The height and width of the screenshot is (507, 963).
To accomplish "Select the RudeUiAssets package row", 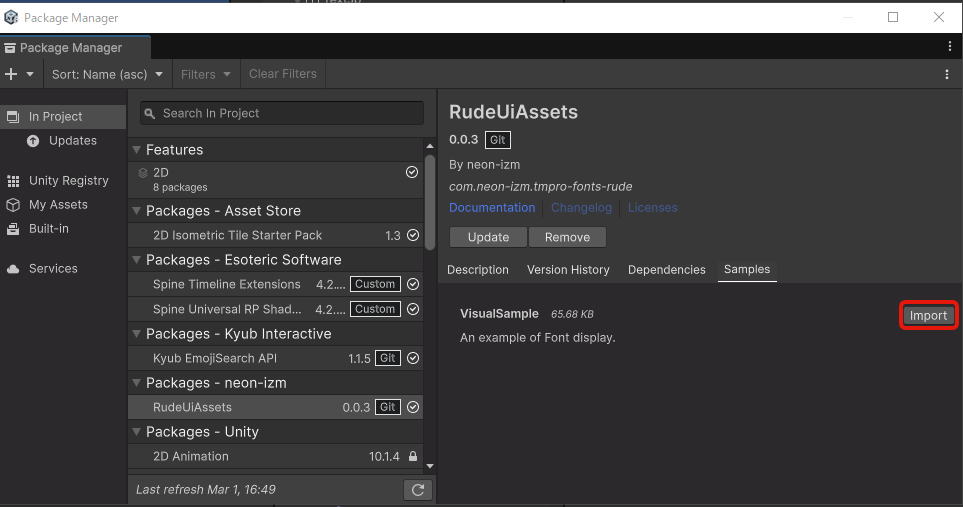I will (275, 407).
